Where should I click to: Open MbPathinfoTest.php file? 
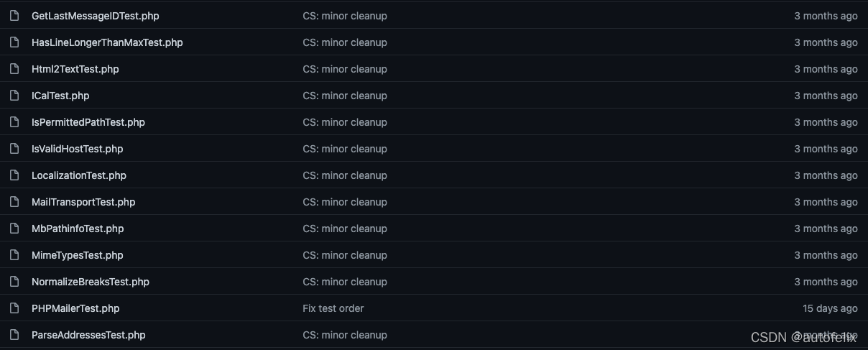(x=78, y=229)
